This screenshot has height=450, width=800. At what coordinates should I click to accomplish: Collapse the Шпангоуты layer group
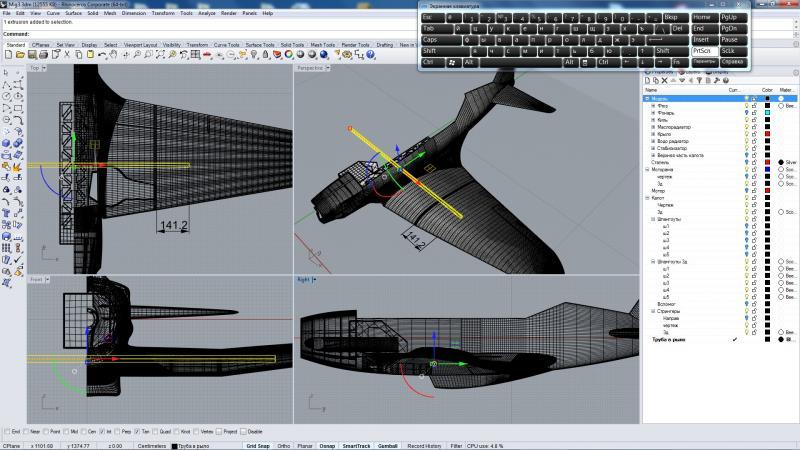click(x=653, y=218)
